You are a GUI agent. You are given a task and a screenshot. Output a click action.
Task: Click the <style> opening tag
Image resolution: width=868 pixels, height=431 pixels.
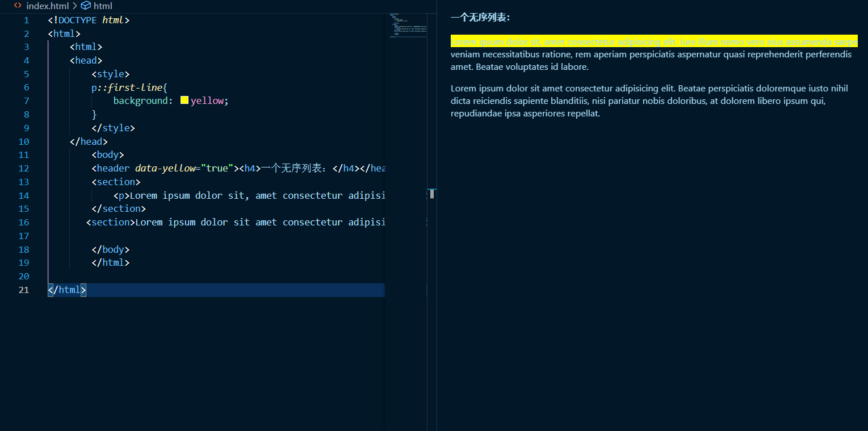click(111, 74)
